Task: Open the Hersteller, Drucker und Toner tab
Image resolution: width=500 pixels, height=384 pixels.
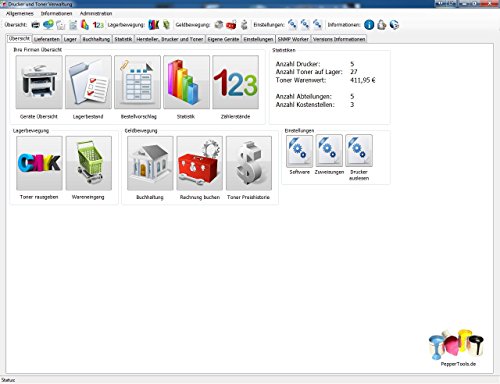Action: tap(170, 39)
